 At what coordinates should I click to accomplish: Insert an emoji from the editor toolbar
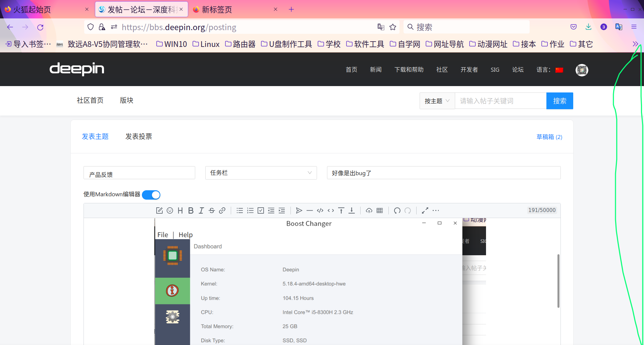(x=170, y=210)
